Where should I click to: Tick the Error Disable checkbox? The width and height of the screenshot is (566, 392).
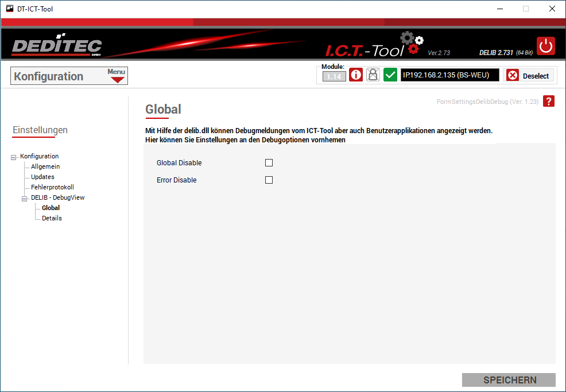click(x=269, y=180)
